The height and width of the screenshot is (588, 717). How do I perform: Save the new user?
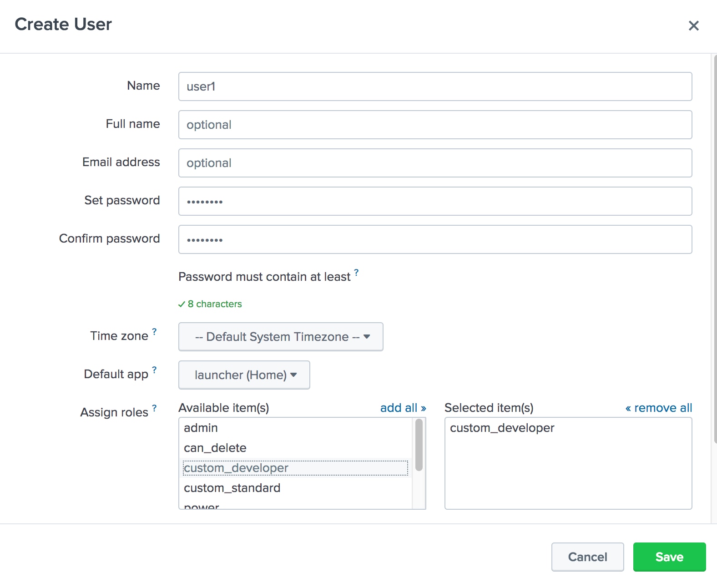670,557
